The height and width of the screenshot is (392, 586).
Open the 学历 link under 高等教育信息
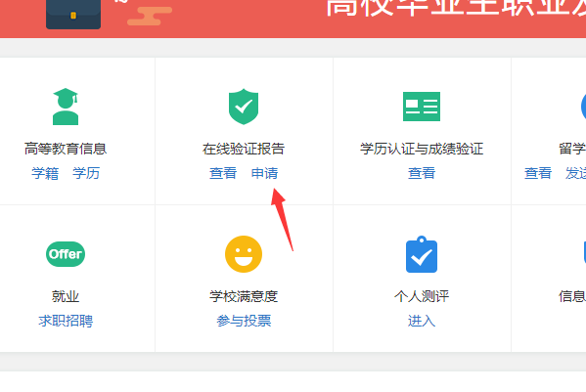[86, 173]
